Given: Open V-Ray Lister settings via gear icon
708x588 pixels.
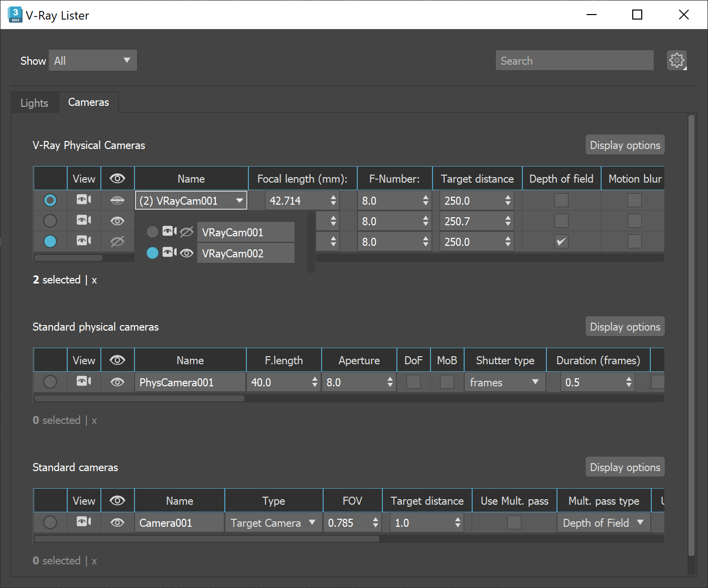Looking at the screenshot, I should click(x=677, y=60).
